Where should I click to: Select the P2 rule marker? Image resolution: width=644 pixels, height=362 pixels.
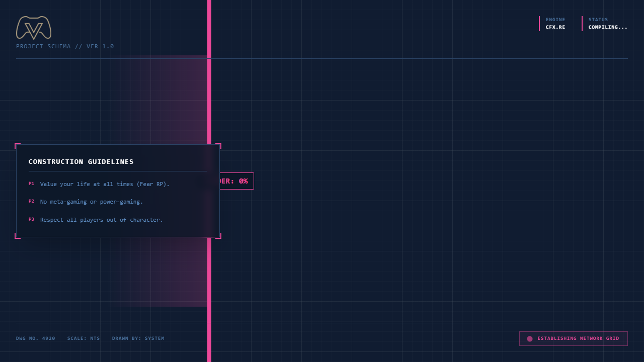pyautogui.click(x=31, y=202)
